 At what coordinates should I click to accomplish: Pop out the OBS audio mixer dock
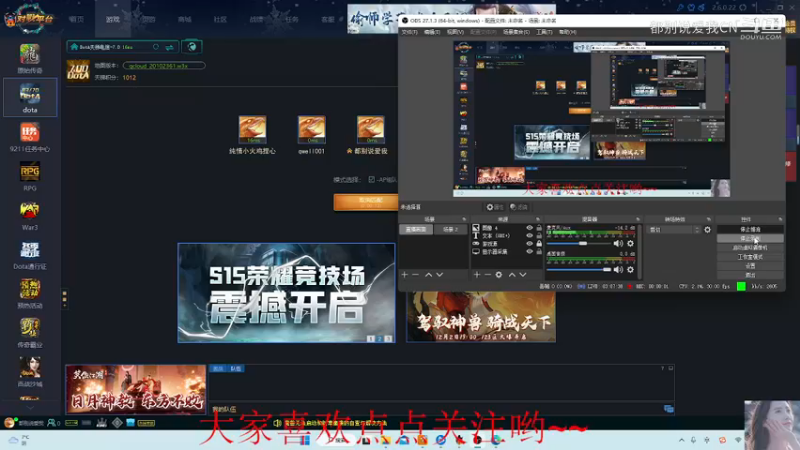(x=637, y=219)
